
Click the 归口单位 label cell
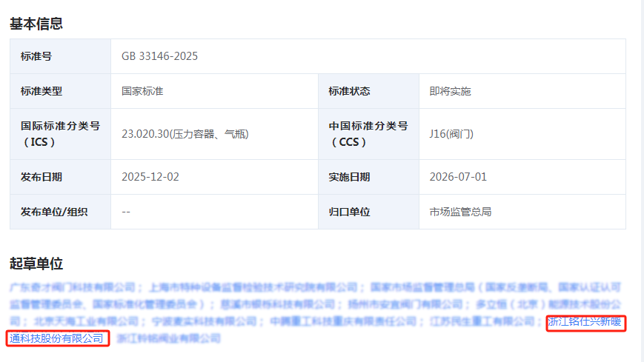368,212
